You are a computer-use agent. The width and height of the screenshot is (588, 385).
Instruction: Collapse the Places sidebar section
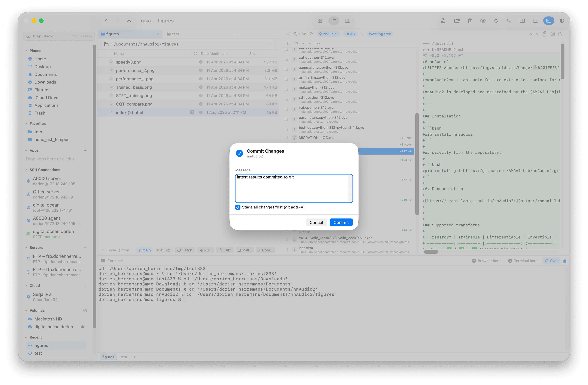26,51
